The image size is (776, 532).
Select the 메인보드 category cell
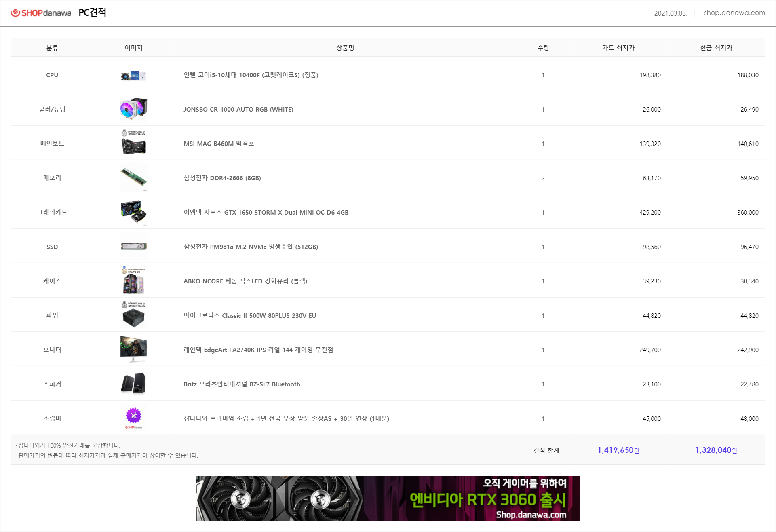[52, 144]
